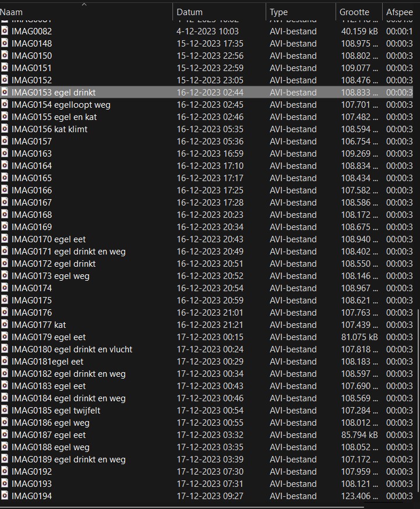The width and height of the screenshot is (420, 509).
Task: Select the file name IMAG0171 egel drinkt en weg
Action: [68, 252]
